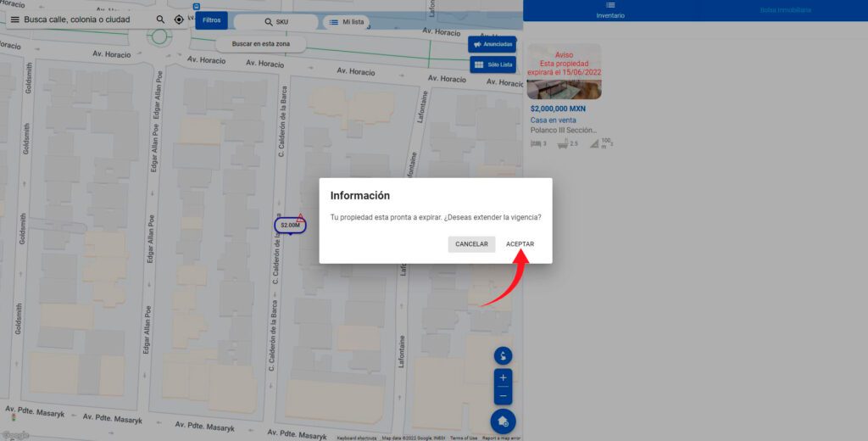868x441 pixels.
Task: Switch to Sólo Lista view
Action: (492, 64)
